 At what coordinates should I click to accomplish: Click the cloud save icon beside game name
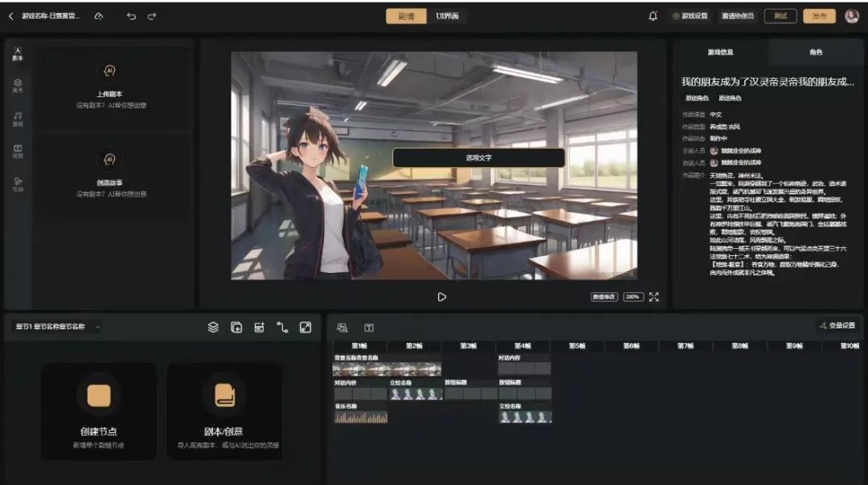(x=99, y=16)
